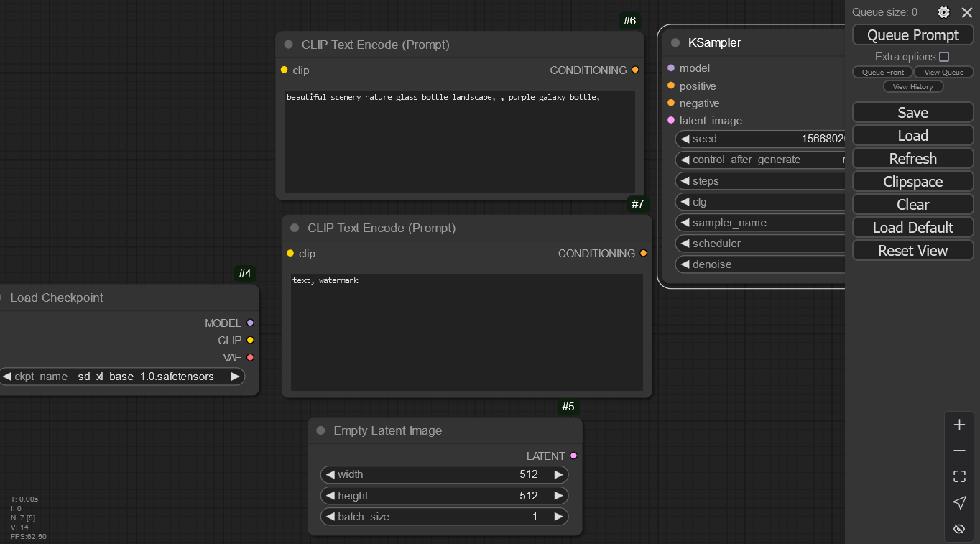Click the #6 node badge
The height and width of the screenshot is (544, 980).
coord(629,21)
